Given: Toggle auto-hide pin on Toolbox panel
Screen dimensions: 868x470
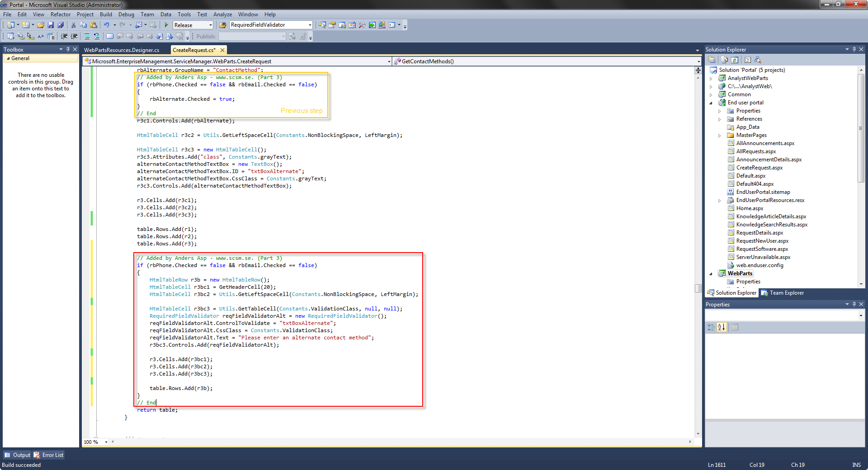Looking at the screenshot, I should [68, 49].
